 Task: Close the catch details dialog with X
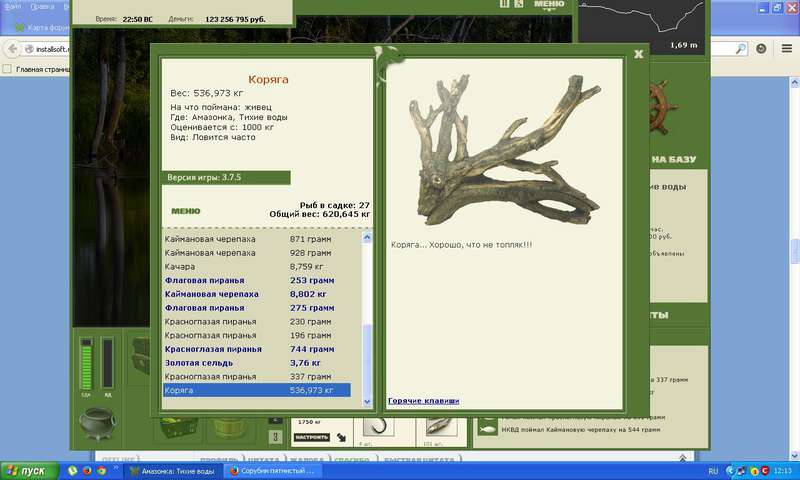click(638, 54)
